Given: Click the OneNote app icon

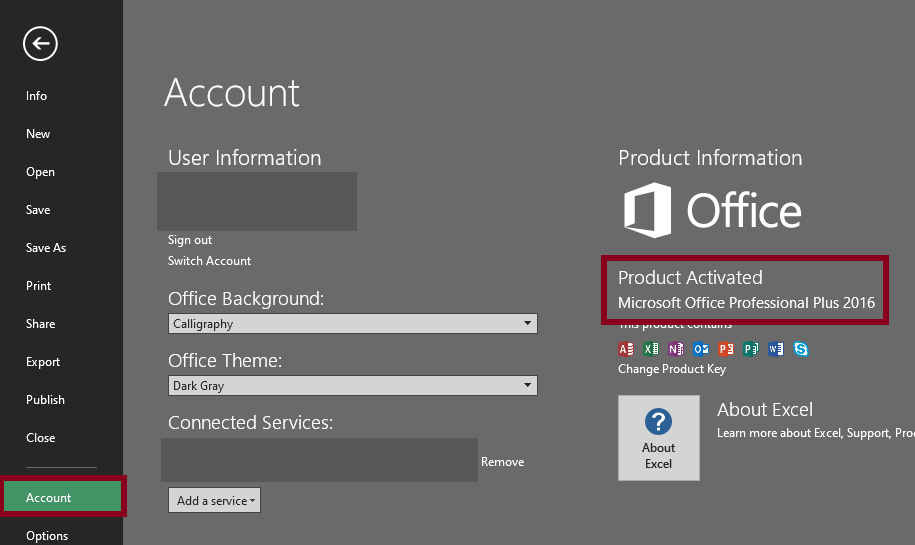Looking at the screenshot, I should click(676, 349).
